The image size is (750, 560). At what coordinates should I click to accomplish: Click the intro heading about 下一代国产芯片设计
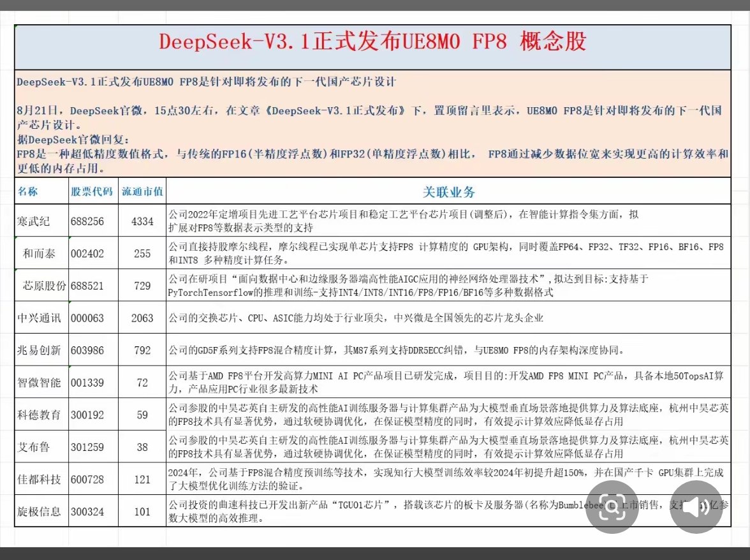tap(206, 82)
